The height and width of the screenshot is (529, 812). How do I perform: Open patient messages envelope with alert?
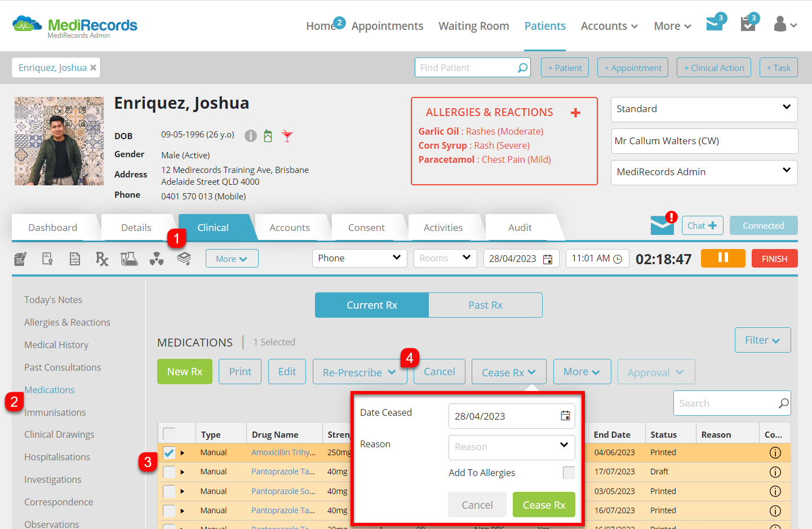click(662, 225)
